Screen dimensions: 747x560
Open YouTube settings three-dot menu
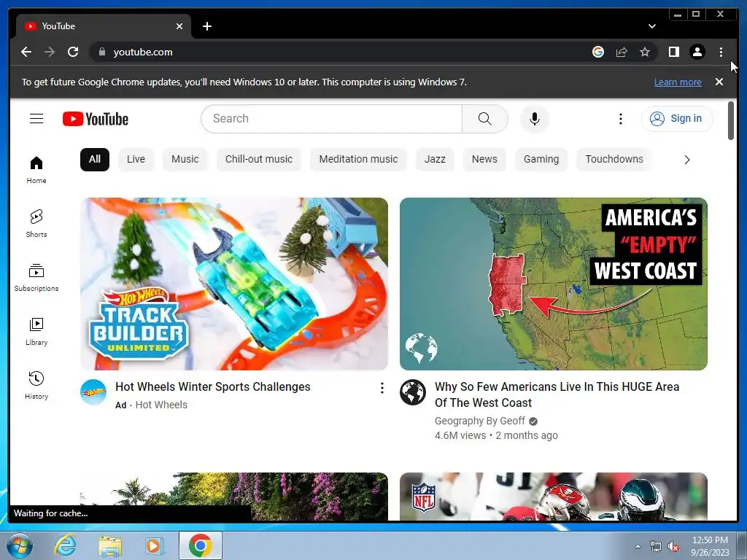tap(620, 119)
